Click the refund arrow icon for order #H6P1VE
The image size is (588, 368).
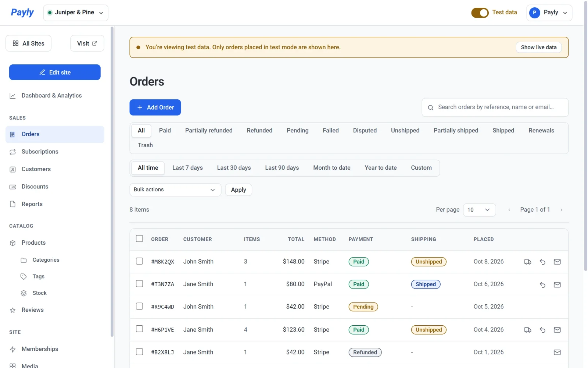[542, 330]
